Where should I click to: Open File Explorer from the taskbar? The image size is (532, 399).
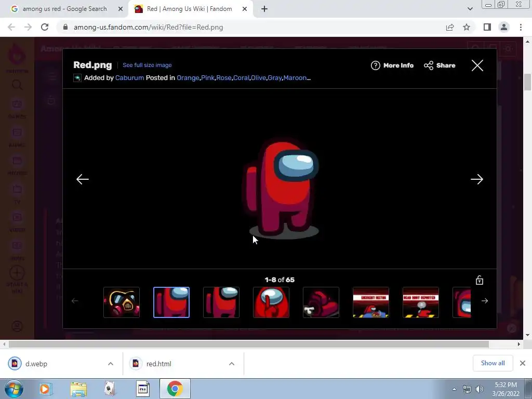click(x=78, y=389)
